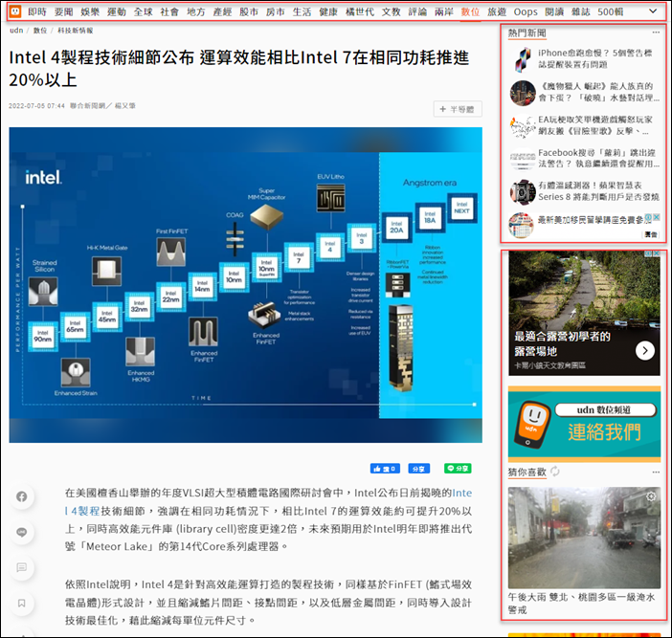
Task: Select the 產經 section
Action: (222, 12)
